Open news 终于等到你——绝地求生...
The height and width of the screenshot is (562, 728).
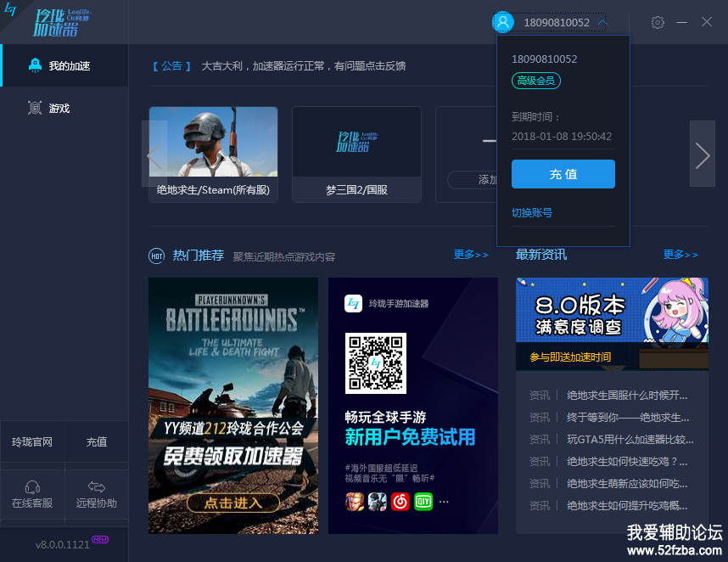click(628, 418)
